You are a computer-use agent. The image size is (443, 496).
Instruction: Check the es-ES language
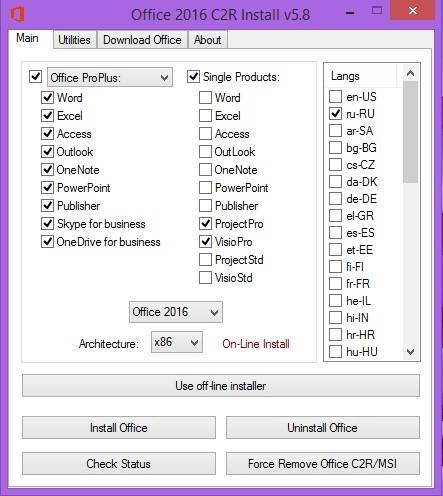[335, 232]
